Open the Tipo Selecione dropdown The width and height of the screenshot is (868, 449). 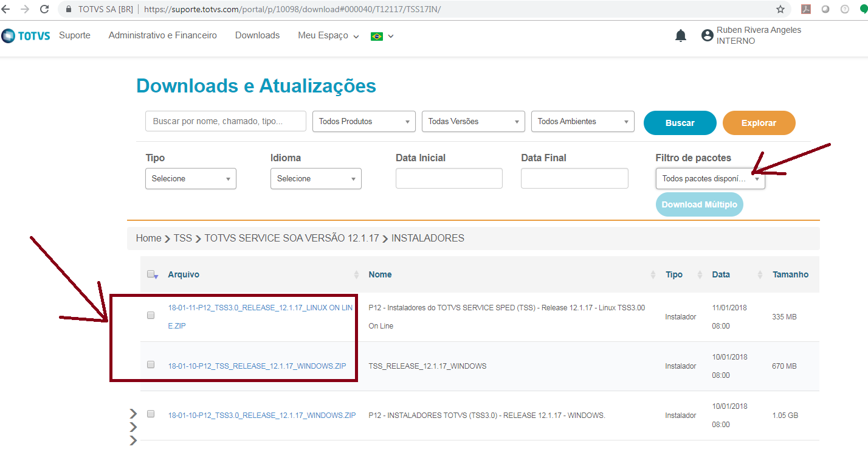pos(191,178)
